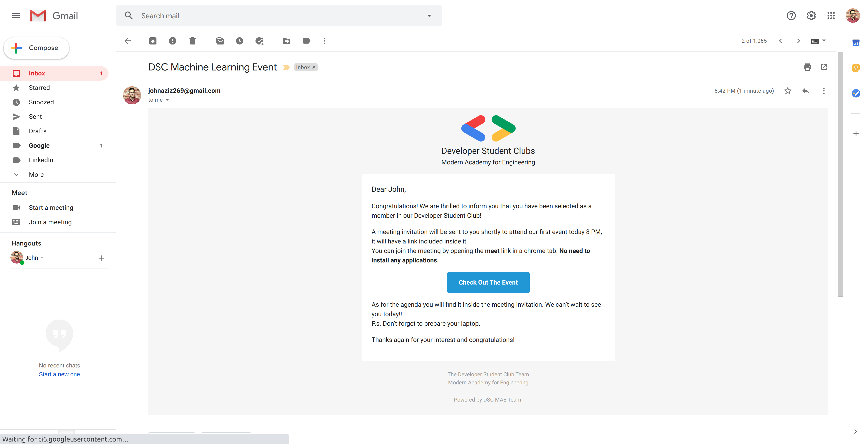Open the search options dropdown arrow
This screenshot has height=444, width=868.
pos(429,16)
